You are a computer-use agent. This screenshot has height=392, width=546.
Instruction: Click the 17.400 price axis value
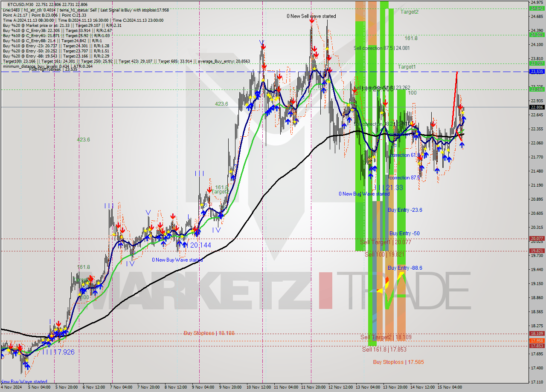[537, 368]
